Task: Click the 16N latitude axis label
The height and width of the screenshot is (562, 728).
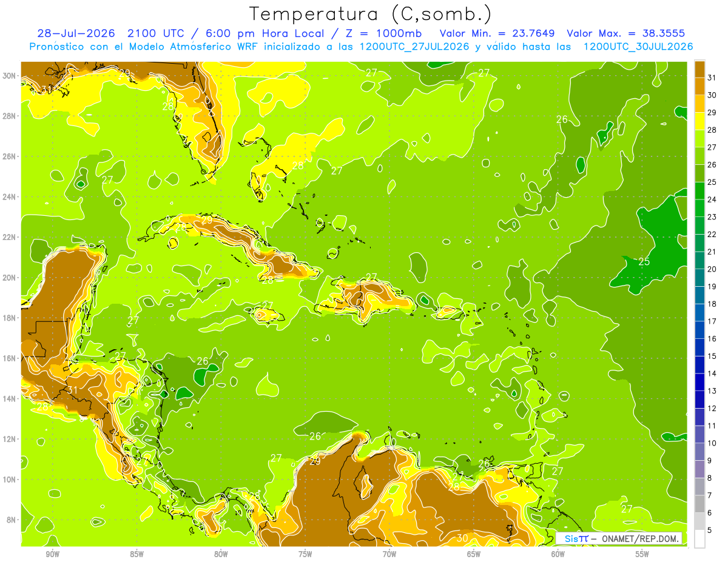Action: pos(9,358)
